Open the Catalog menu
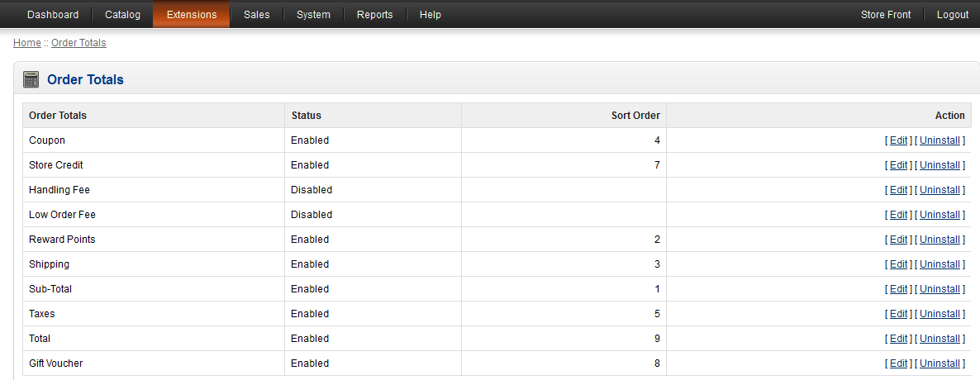The width and height of the screenshot is (980, 380). click(122, 15)
